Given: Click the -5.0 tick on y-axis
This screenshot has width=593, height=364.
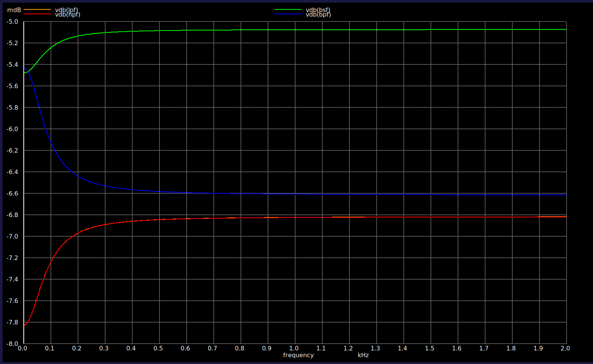Looking at the screenshot, I should coord(12,21).
